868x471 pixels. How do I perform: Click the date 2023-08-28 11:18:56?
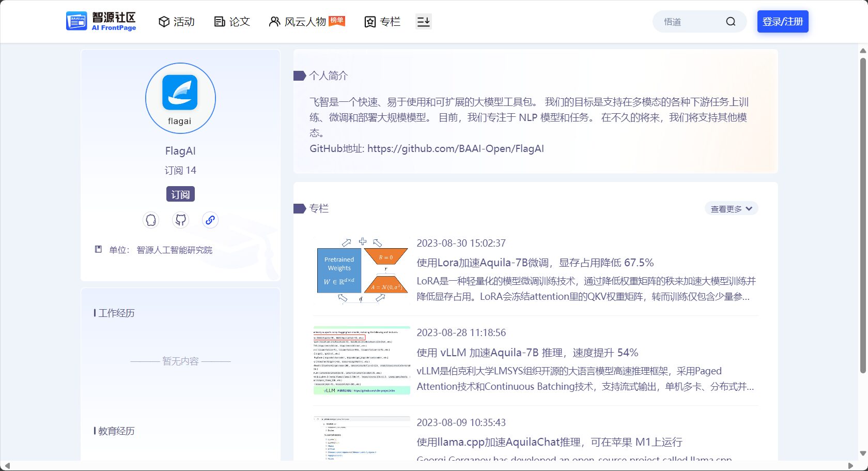click(461, 332)
